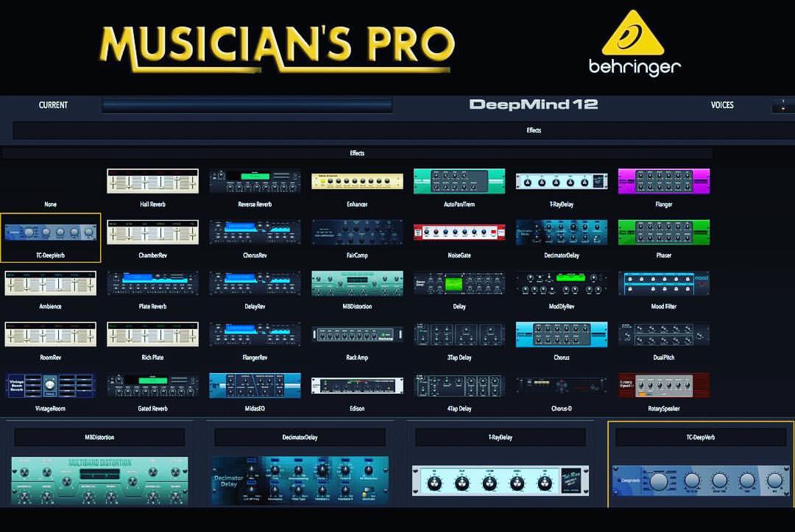Screen dimensions: 795x532
Task: Click the current program name field
Action: point(247,105)
